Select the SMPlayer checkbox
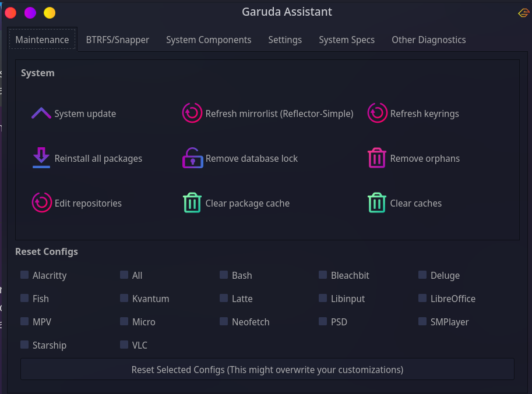This screenshot has height=394, width=532. pyautogui.click(x=422, y=321)
